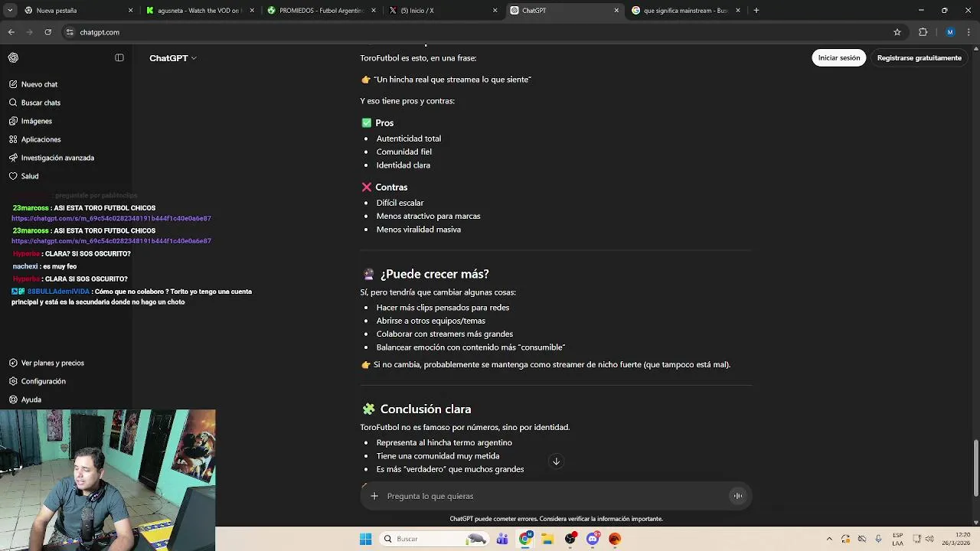Open the Aplicaciones section
The height and width of the screenshot is (551, 980).
click(x=41, y=139)
